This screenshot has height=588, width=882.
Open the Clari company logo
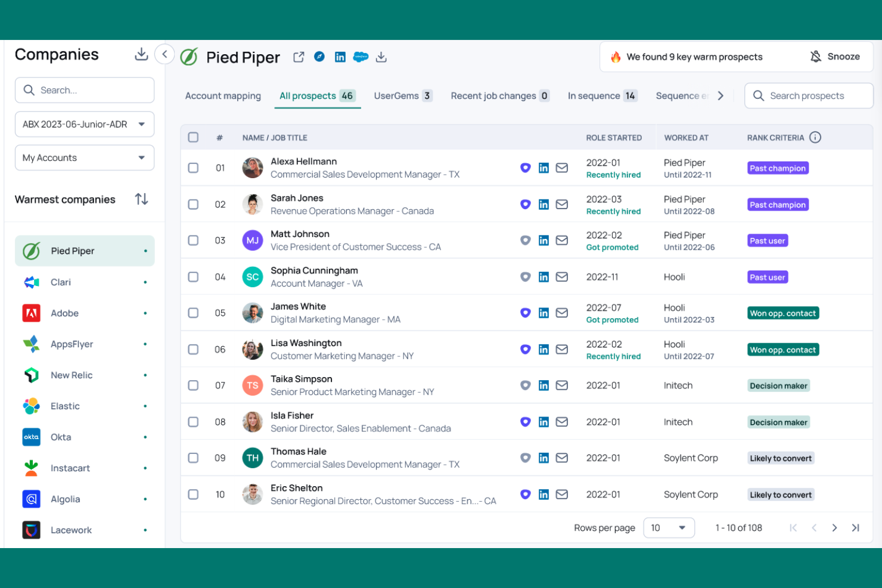click(x=31, y=282)
